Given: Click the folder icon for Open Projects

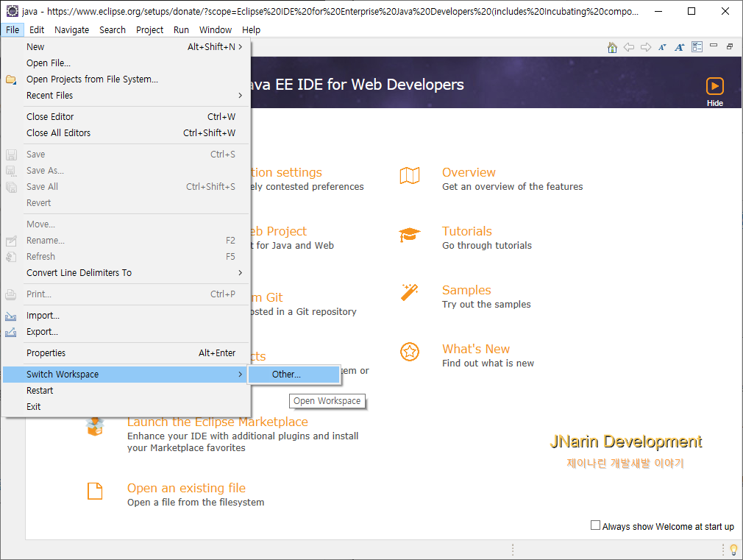Looking at the screenshot, I should coord(11,79).
